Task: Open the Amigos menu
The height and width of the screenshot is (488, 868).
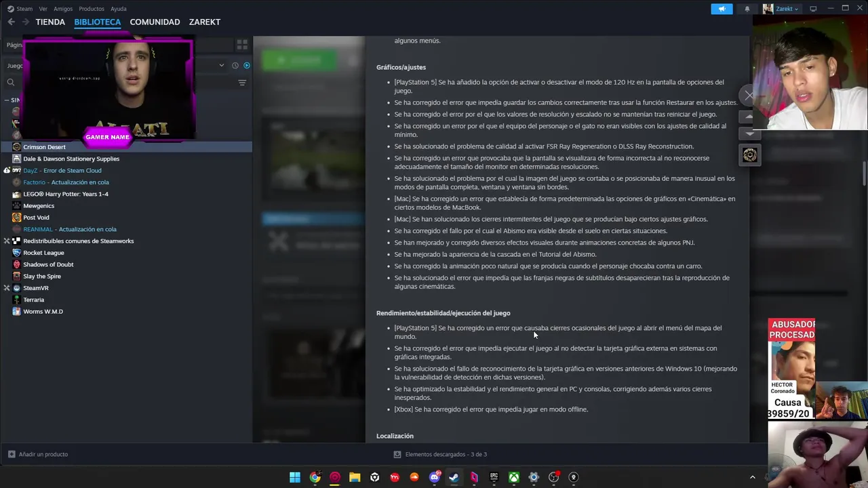Action: tap(63, 9)
